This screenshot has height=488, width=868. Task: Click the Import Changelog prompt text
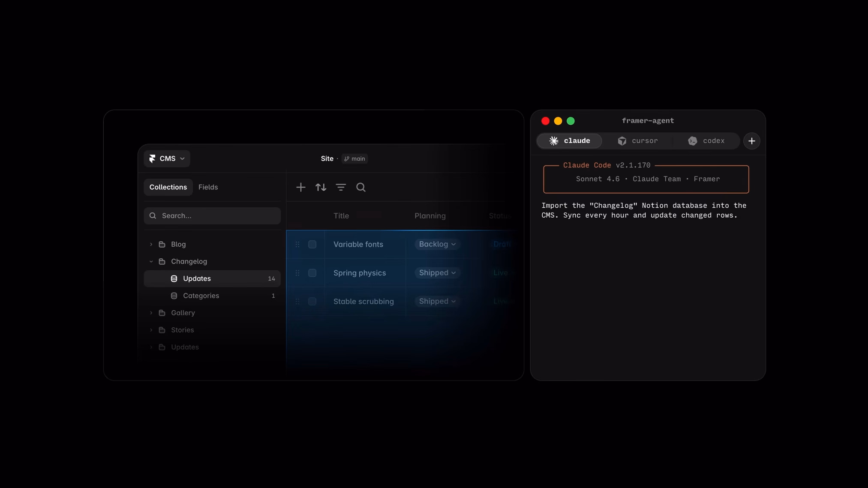(x=644, y=210)
